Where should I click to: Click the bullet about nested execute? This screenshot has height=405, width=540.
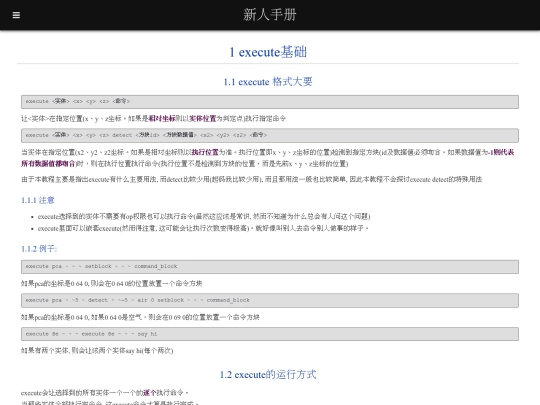pos(203,228)
